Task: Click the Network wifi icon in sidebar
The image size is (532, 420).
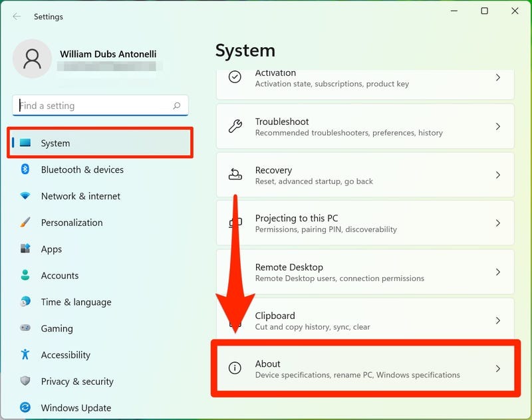Action: click(25, 195)
